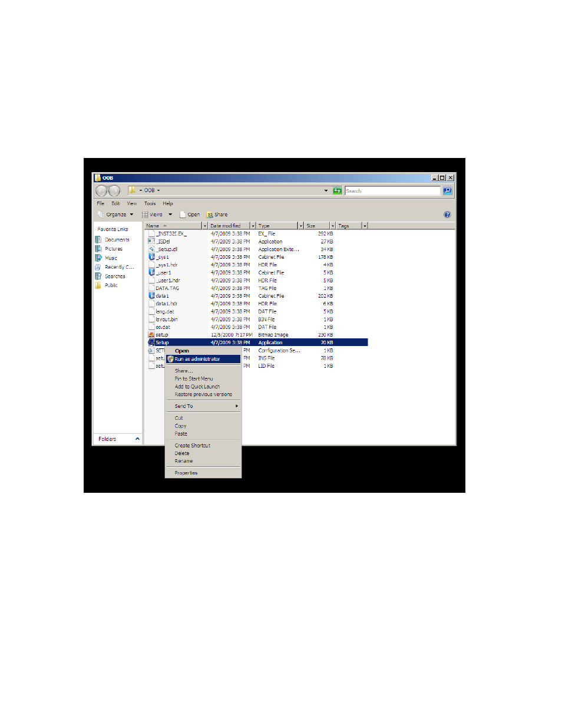Open the View menu
The image size is (562, 728).
tap(132, 203)
